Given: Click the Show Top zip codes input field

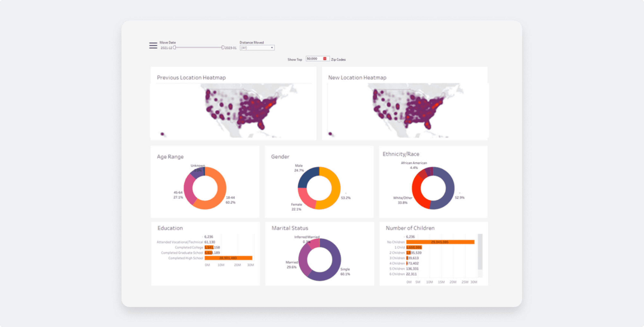Looking at the screenshot, I should (317, 59).
